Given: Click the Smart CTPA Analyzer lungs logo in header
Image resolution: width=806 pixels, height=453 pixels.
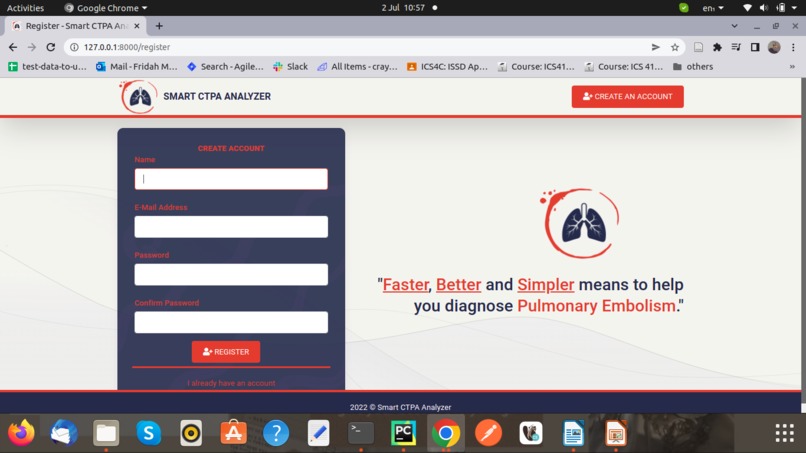Looking at the screenshot, I should 138,96.
